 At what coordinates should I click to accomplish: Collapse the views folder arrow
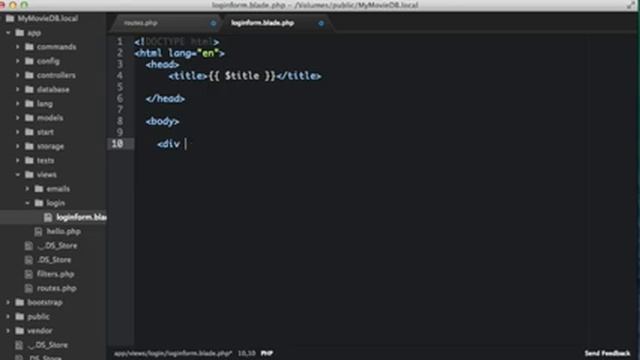point(18,175)
